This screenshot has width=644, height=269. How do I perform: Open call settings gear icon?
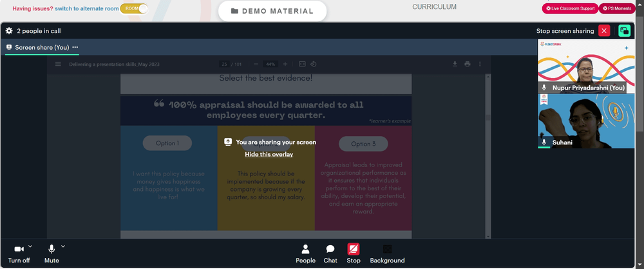point(8,31)
